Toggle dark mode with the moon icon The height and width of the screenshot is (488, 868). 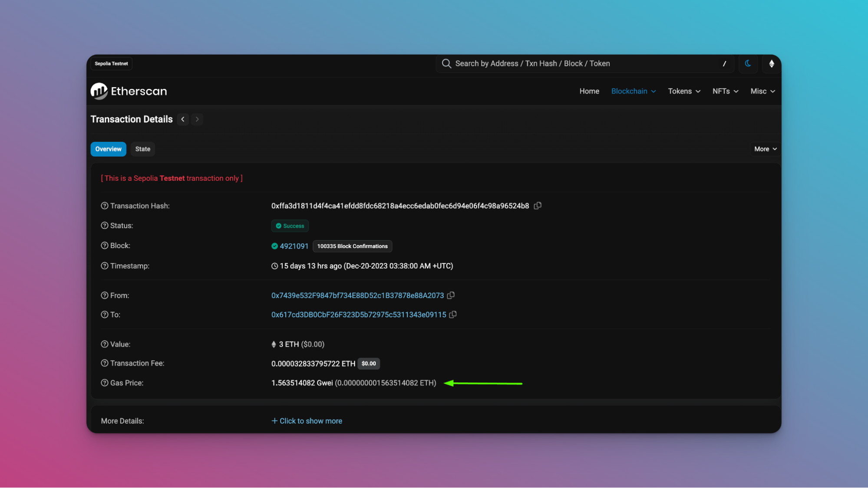(x=748, y=64)
